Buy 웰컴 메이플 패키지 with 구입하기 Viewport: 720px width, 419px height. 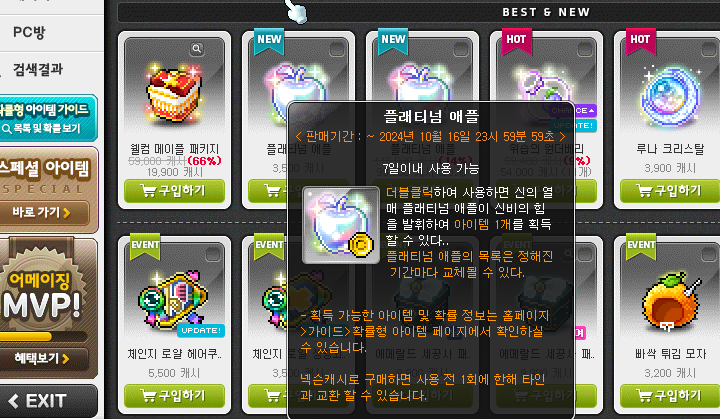[x=174, y=191]
